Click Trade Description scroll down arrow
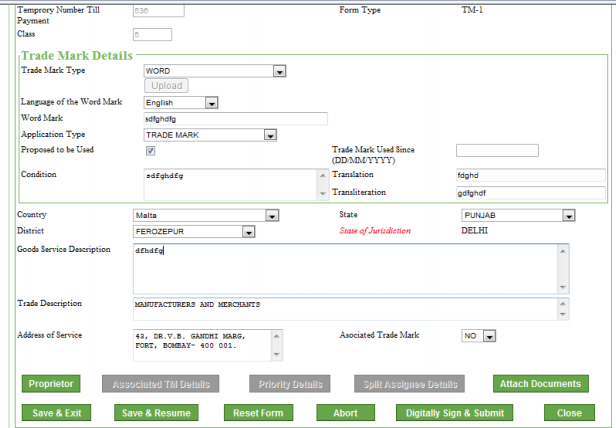The height and width of the screenshot is (428, 616). click(563, 314)
